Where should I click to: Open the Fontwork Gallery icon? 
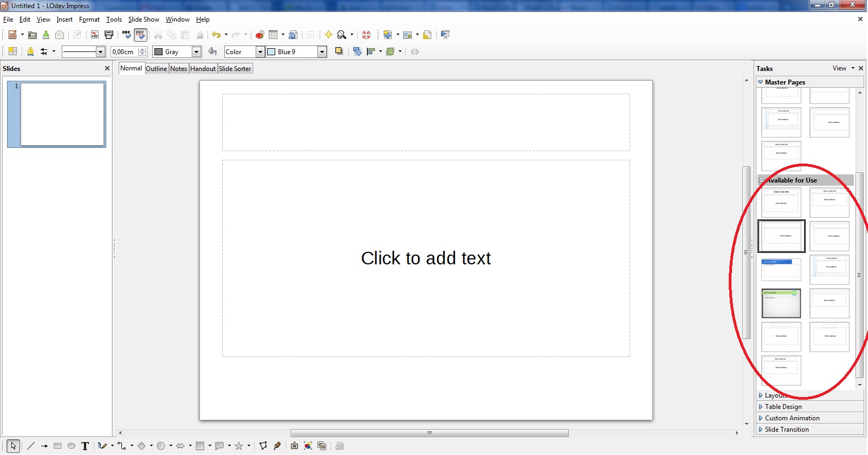click(293, 446)
